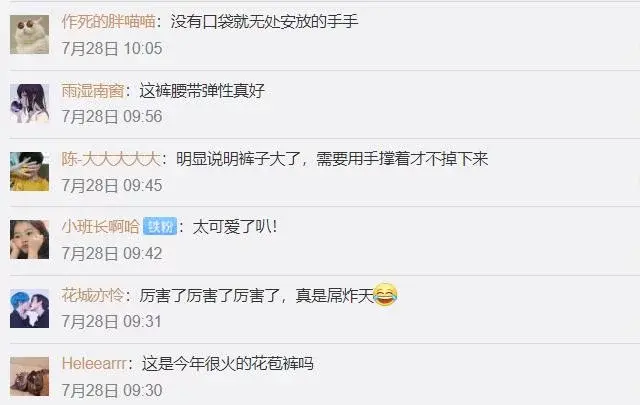Open 花城亦怜's avatar image
This screenshot has width=640, height=405.
[29, 308]
